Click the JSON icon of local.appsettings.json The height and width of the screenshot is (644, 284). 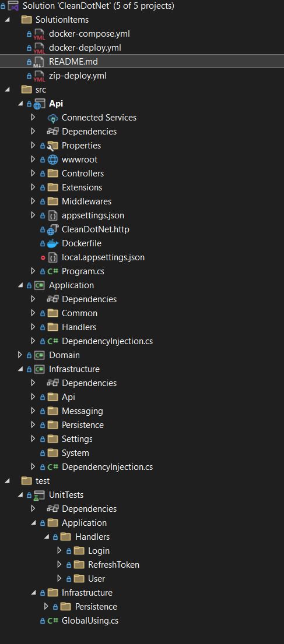[52, 257]
